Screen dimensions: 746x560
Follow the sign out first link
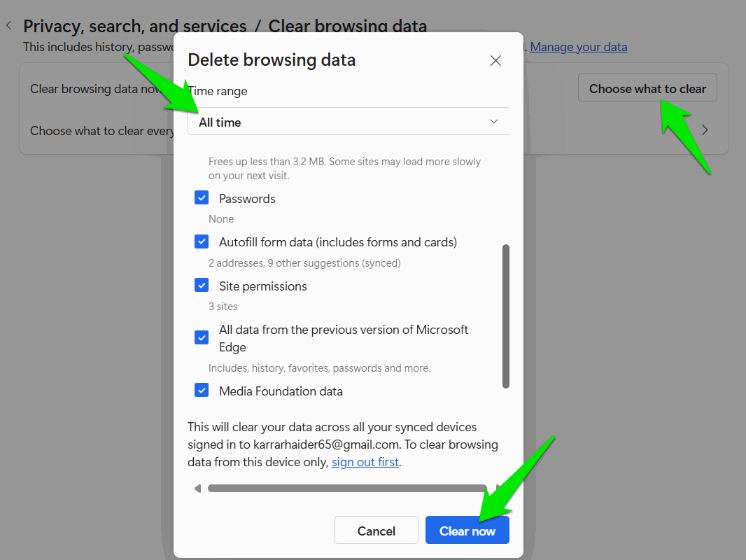[365, 462]
